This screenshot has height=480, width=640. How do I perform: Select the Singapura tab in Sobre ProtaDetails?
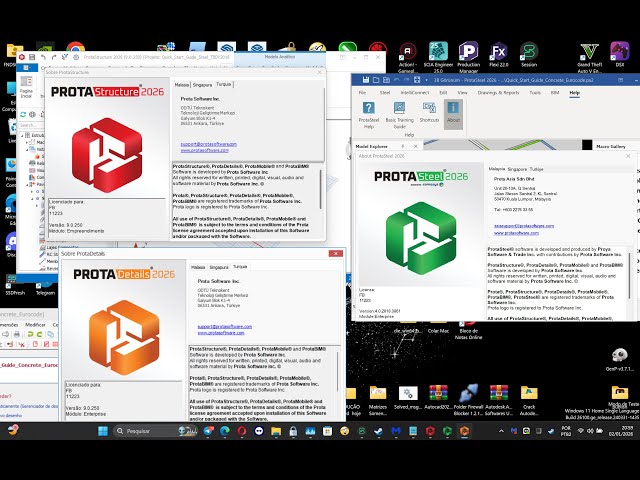[x=219, y=267]
